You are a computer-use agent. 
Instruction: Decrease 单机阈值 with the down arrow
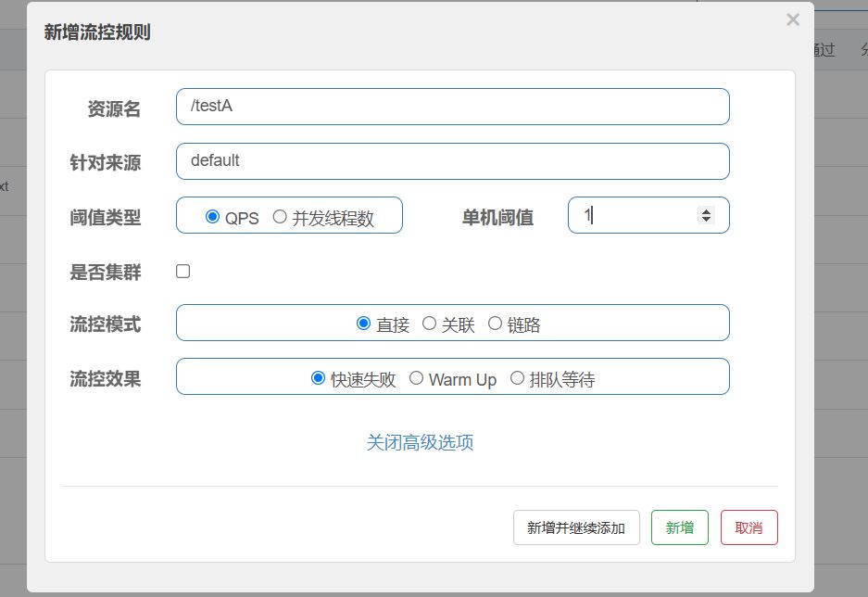707,220
